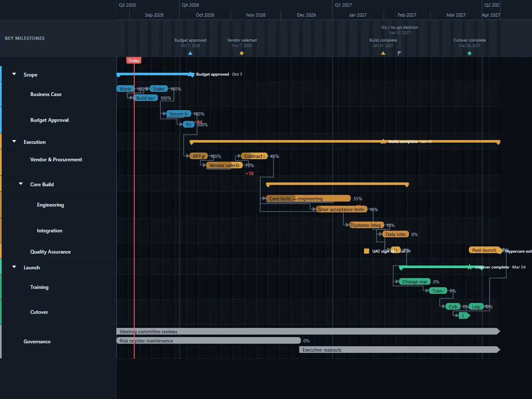Viewport: 532px width, 399px height.
Task: Collapse the Execution group
Action: coord(14,142)
